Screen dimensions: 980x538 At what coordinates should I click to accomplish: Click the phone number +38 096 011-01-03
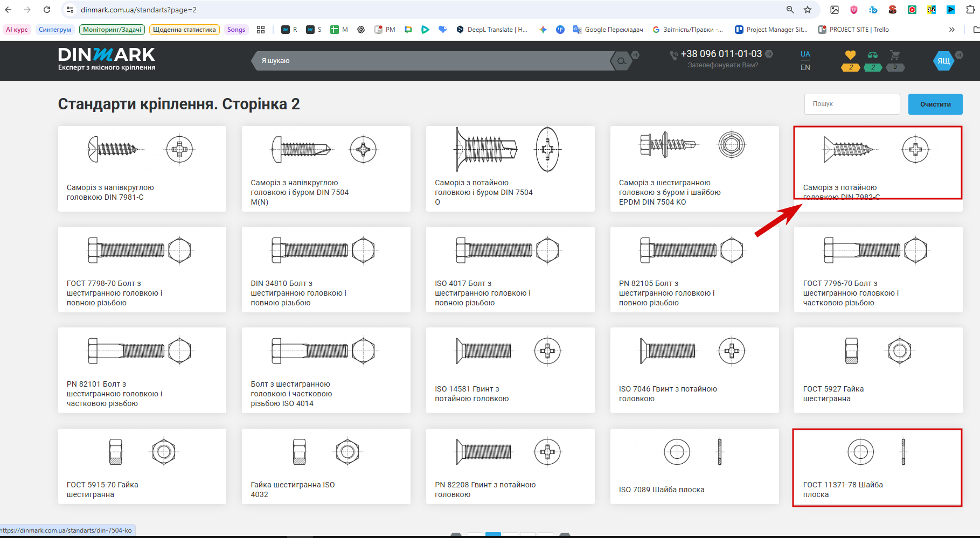721,54
